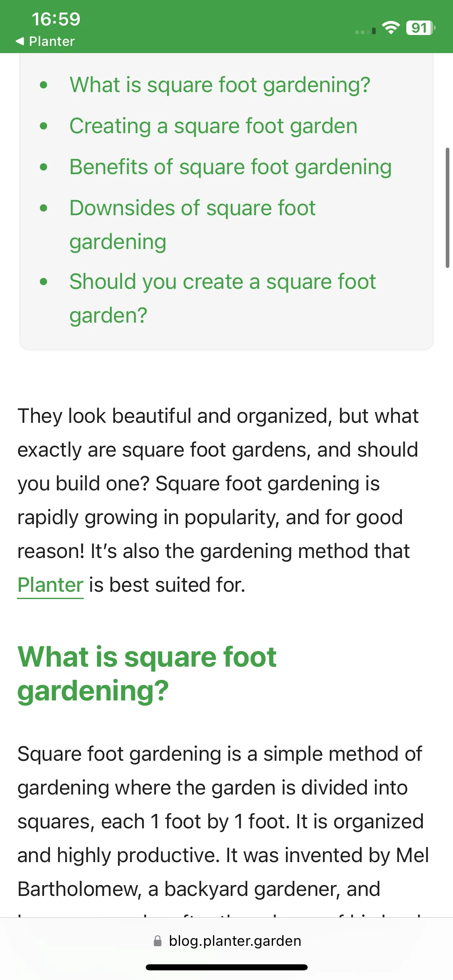This screenshot has width=453, height=980.
Task: Tap the Wi-Fi status icon
Action: [391, 28]
